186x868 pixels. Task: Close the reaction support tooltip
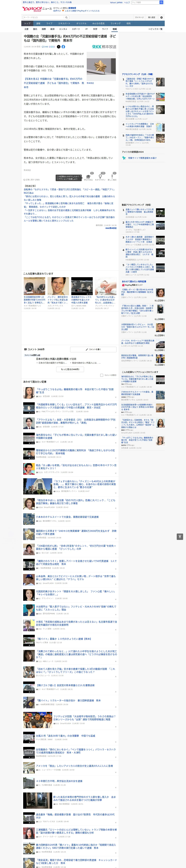point(81,176)
